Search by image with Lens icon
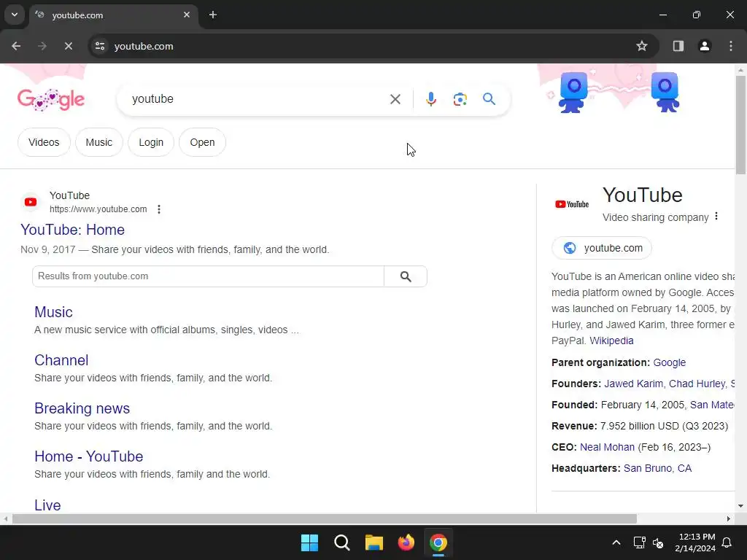Image resolution: width=747 pixels, height=560 pixels. pos(460,99)
